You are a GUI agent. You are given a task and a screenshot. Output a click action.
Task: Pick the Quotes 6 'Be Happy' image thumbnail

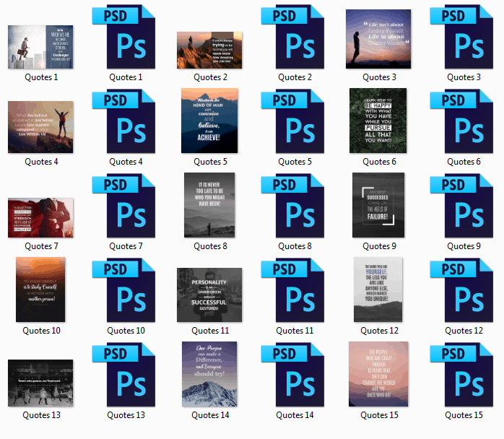[378, 121]
